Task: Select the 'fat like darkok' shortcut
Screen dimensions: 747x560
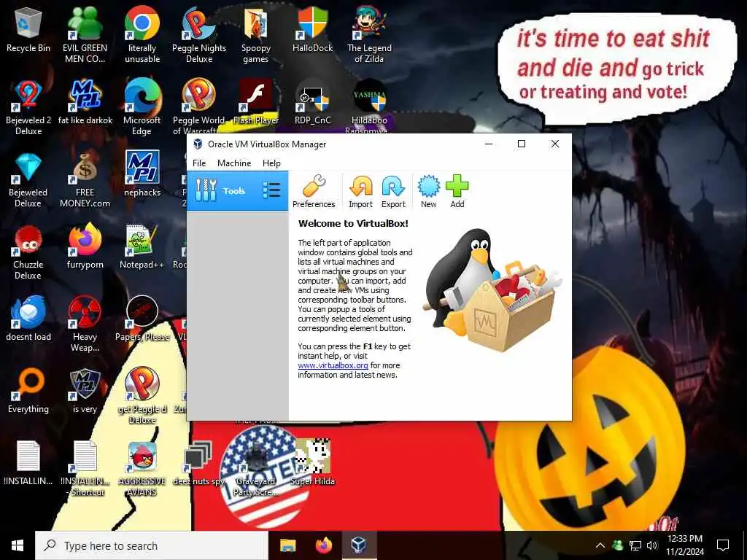Action: pyautogui.click(x=85, y=102)
